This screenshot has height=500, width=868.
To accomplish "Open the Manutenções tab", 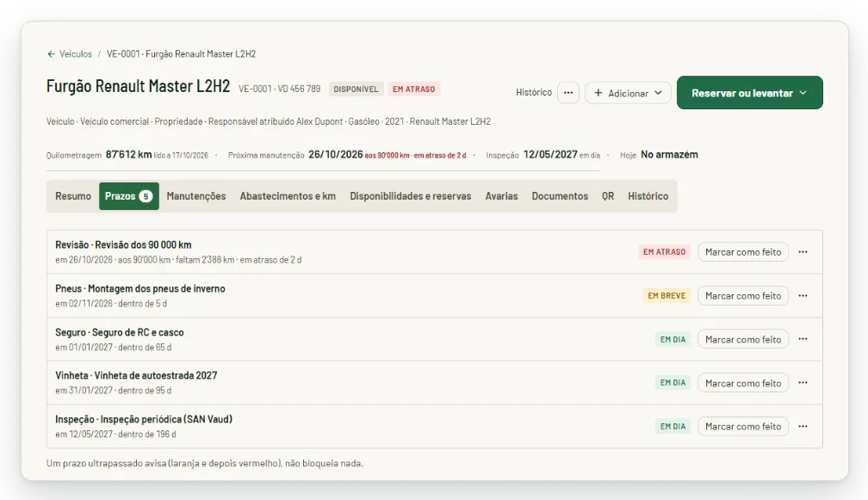I will 196,196.
